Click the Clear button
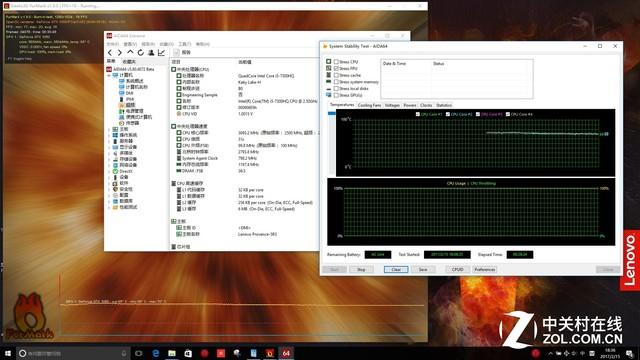This screenshot has width=640, height=360. click(396, 269)
